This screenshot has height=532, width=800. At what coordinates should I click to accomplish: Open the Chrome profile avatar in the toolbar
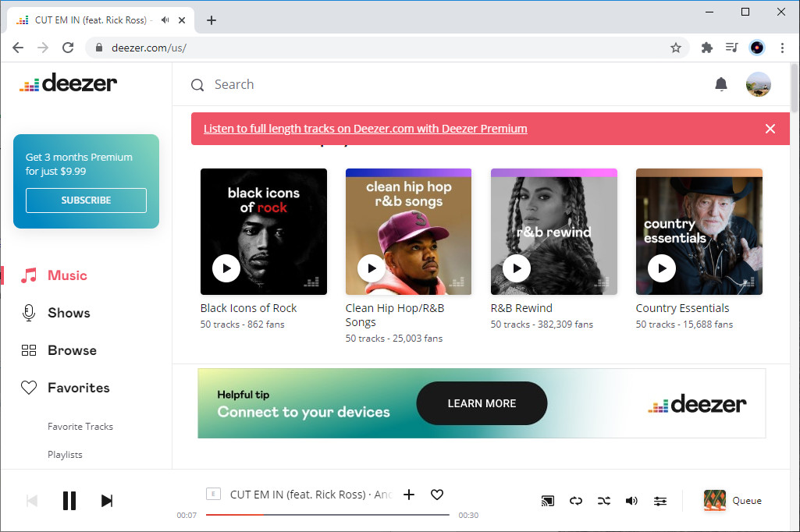pyautogui.click(x=756, y=48)
